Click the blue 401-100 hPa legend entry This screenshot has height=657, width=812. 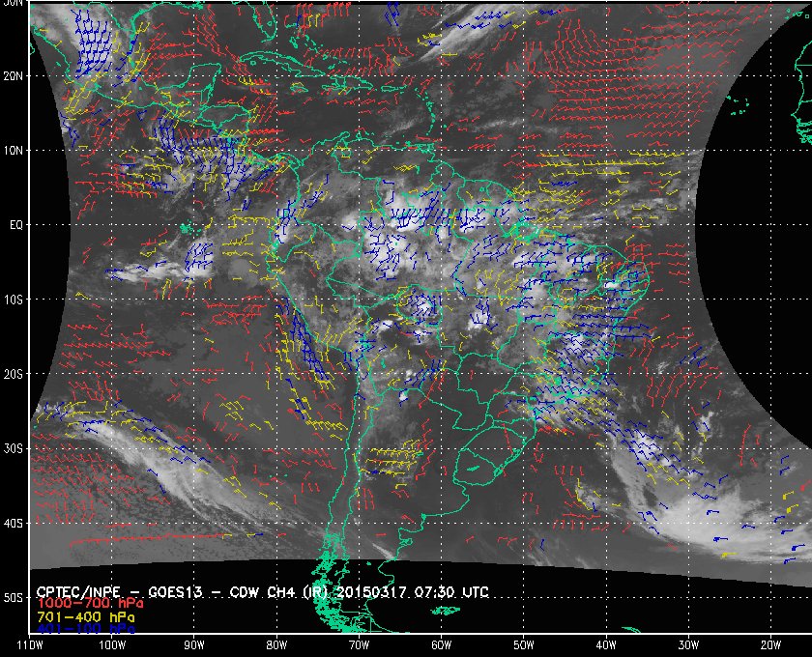tap(86, 629)
